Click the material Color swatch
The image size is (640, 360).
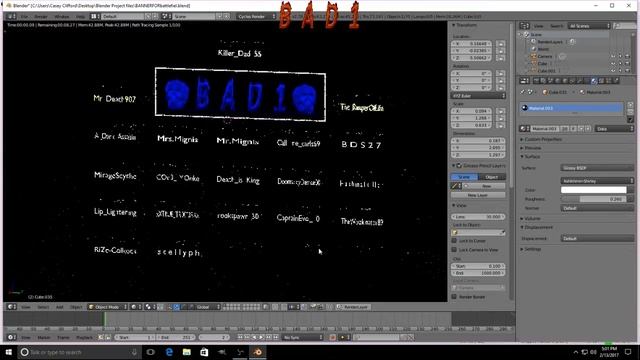pyautogui.click(x=593, y=190)
